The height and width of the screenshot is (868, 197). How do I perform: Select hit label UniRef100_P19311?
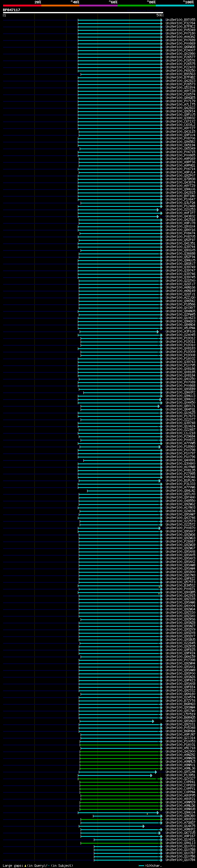(x=180, y=342)
